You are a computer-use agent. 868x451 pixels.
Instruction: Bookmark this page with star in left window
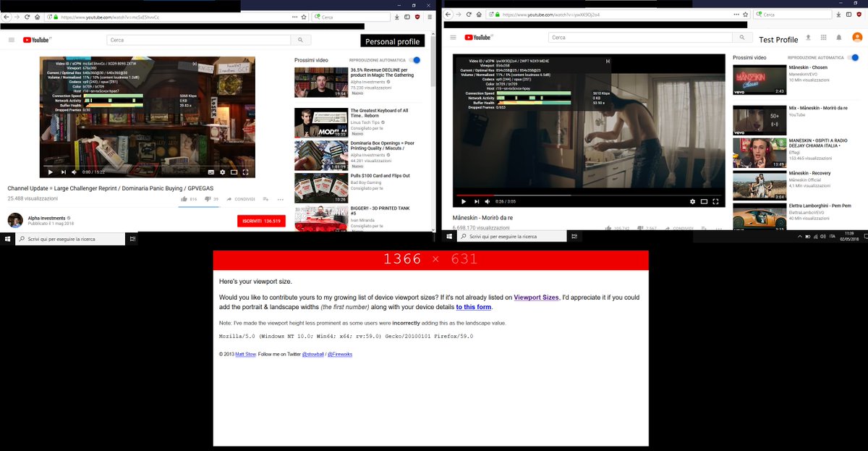click(x=304, y=17)
